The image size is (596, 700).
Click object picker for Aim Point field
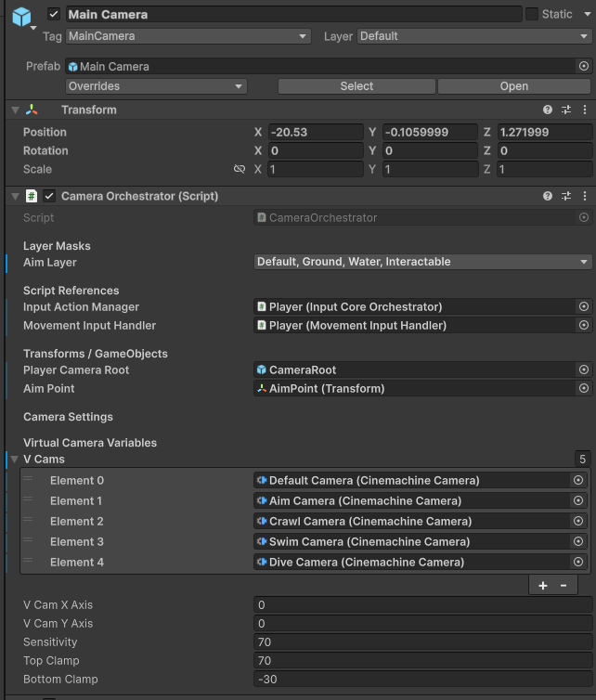click(583, 389)
